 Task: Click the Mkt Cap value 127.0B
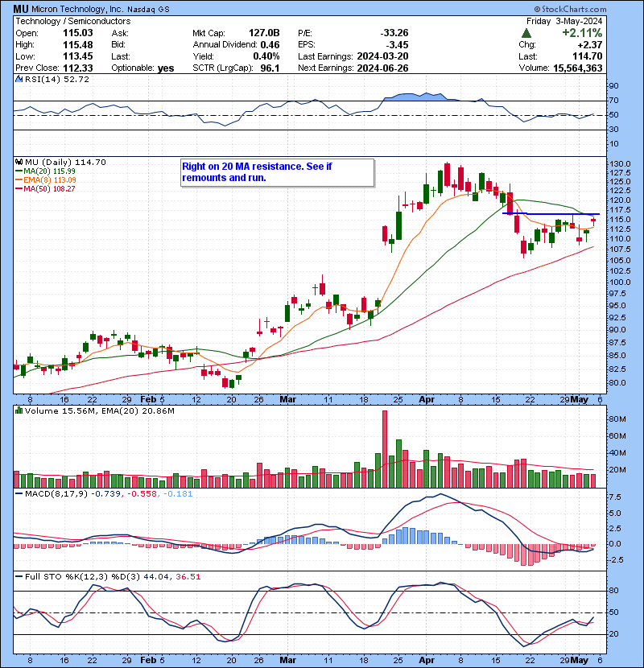click(264, 33)
